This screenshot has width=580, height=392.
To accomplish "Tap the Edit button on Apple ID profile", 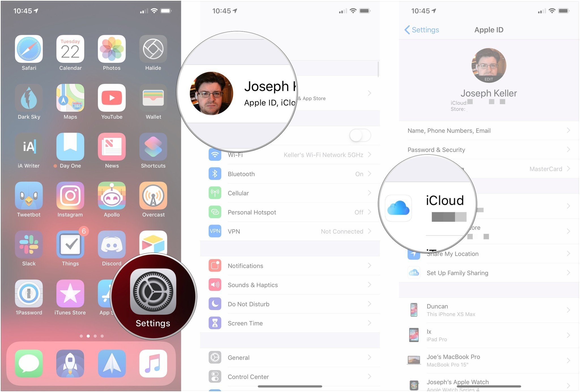I will coord(489,79).
